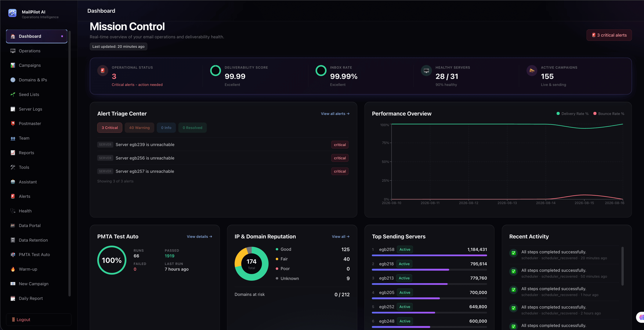Screen dimensions: 644x330
Task: Filter alerts by 3 Critical tab
Action: 110,128
